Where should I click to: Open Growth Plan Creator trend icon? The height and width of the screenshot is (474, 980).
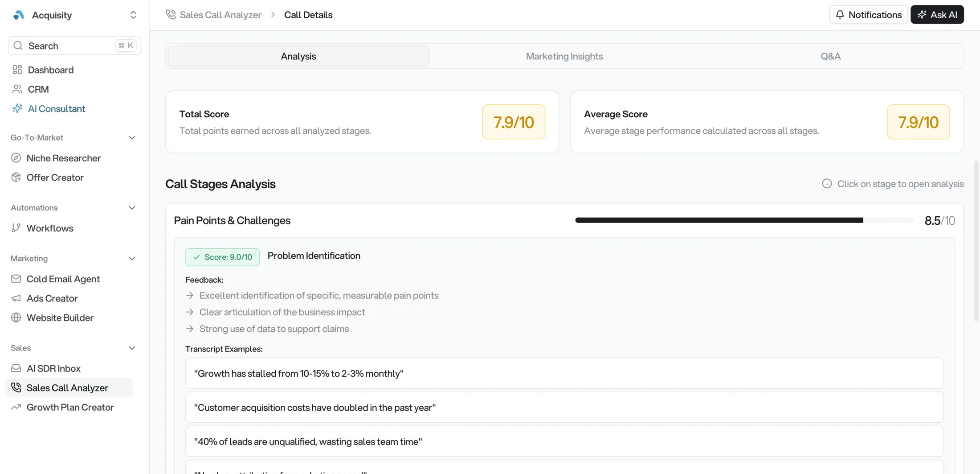pyautogui.click(x=16, y=407)
